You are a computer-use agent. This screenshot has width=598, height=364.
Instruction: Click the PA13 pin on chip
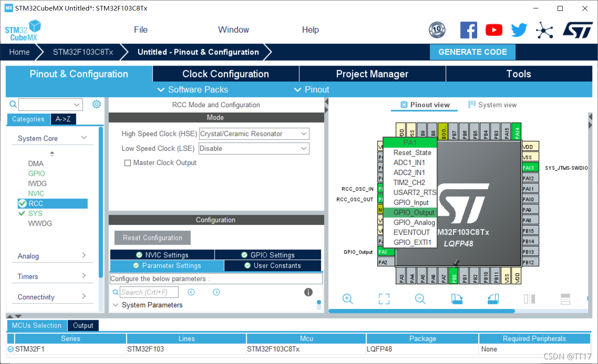tap(530, 168)
